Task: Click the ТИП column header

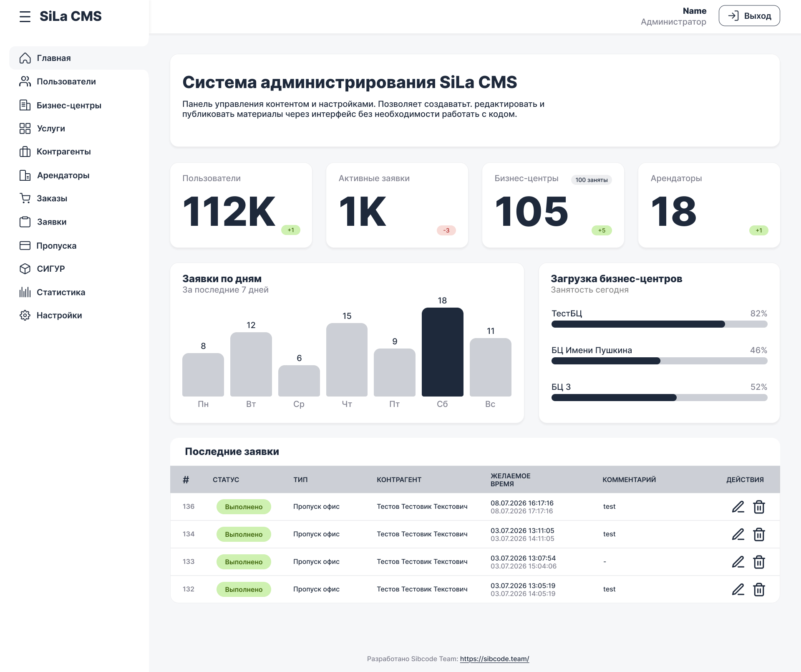Action: pos(300,480)
